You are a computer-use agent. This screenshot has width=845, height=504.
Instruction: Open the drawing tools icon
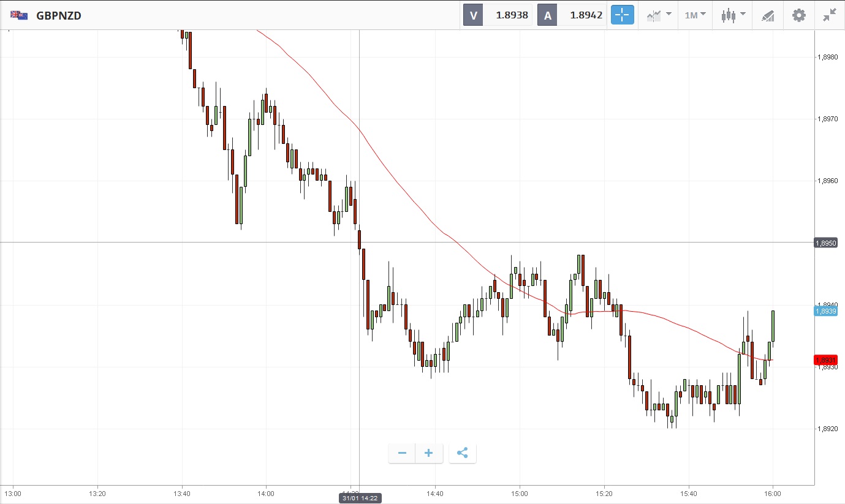(768, 15)
